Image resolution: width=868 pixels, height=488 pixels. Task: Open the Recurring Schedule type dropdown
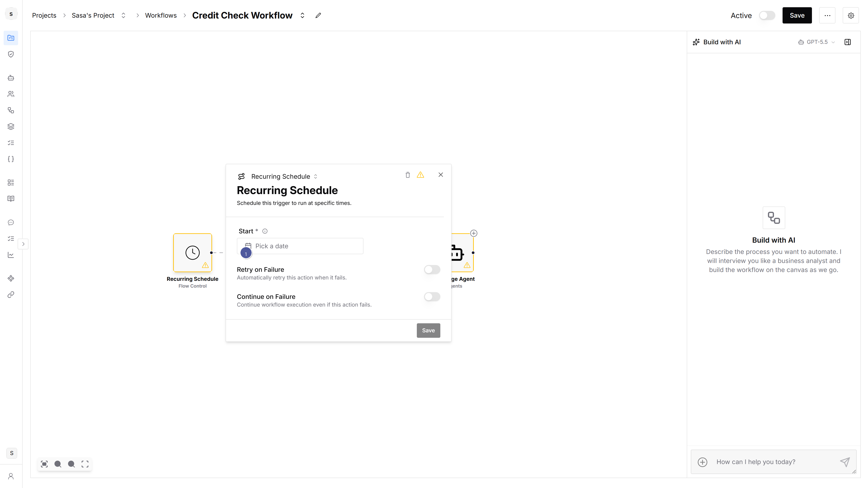pos(284,176)
